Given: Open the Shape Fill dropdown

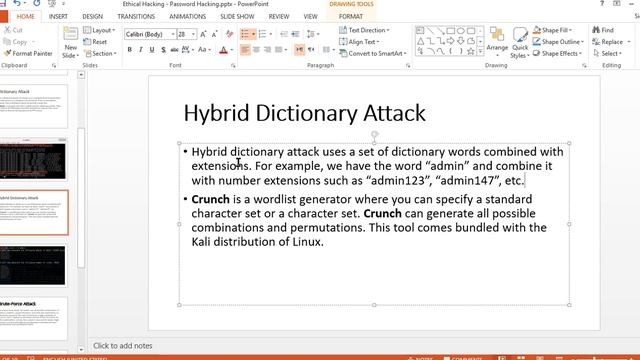Looking at the screenshot, I should pyautogui.click(x=552, y=30).
